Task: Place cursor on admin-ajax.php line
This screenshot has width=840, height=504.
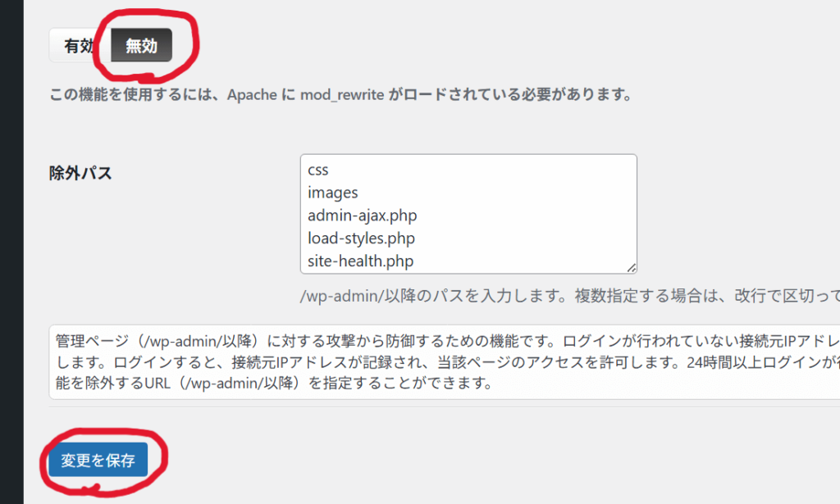Action: click(363, 216)
